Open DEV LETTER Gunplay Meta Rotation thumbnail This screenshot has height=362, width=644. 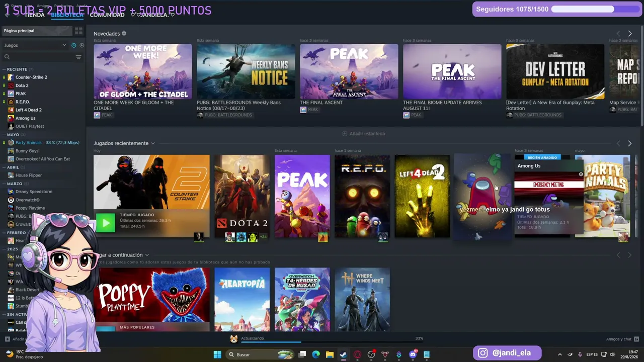(x=555, y=71)
